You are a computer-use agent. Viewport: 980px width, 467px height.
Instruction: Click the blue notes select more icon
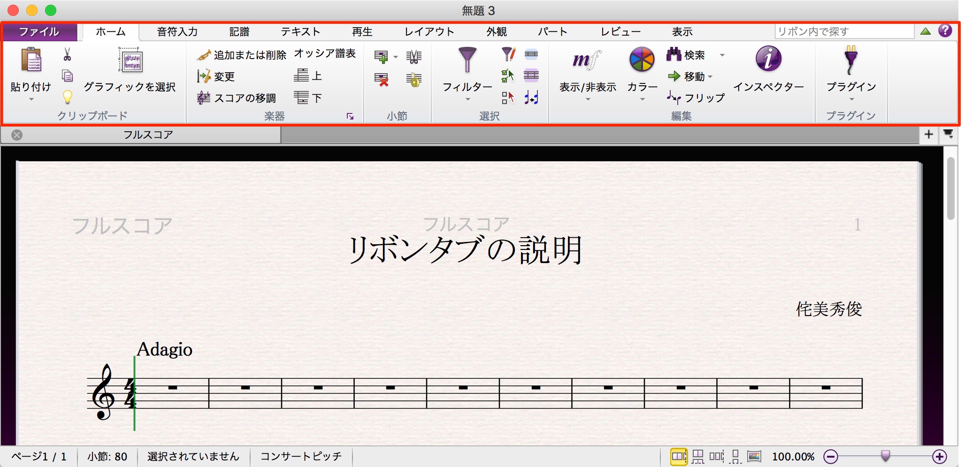531,98
